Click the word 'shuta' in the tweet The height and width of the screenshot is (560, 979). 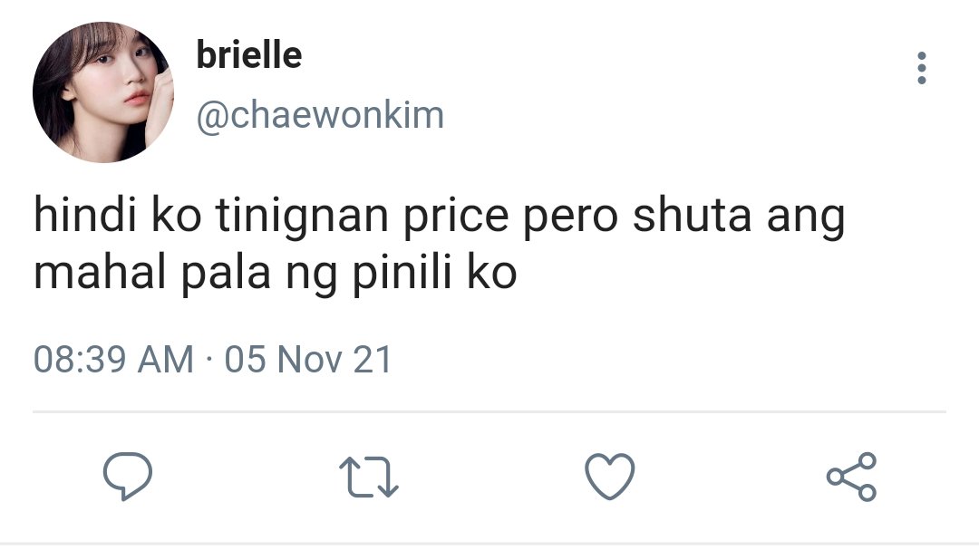(692, 216)
